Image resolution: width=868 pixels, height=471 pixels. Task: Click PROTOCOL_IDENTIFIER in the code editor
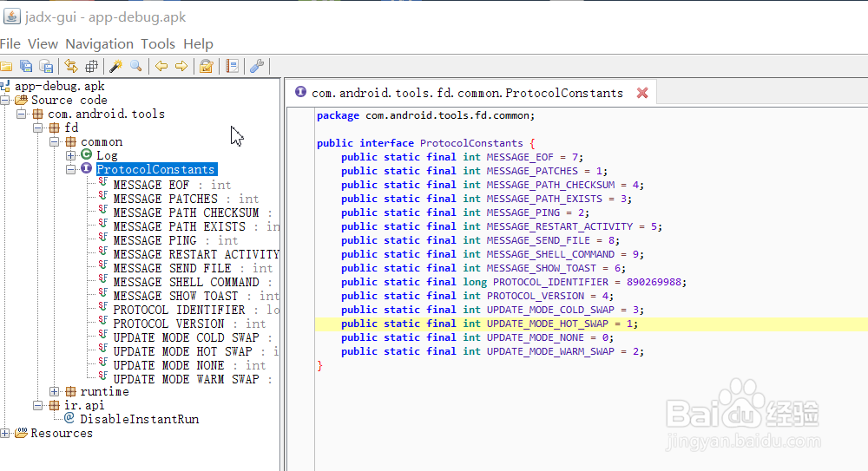[551, 282]
